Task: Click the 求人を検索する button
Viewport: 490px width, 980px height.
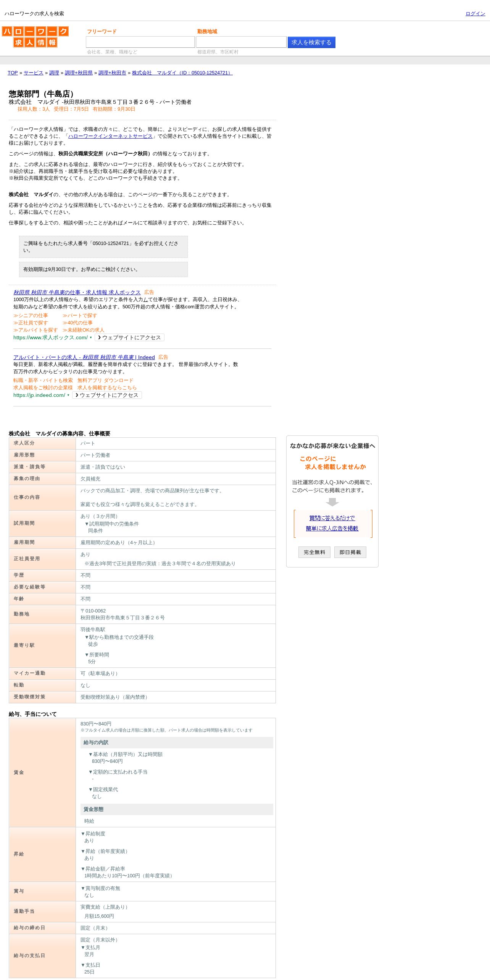Action: point(311,42)
